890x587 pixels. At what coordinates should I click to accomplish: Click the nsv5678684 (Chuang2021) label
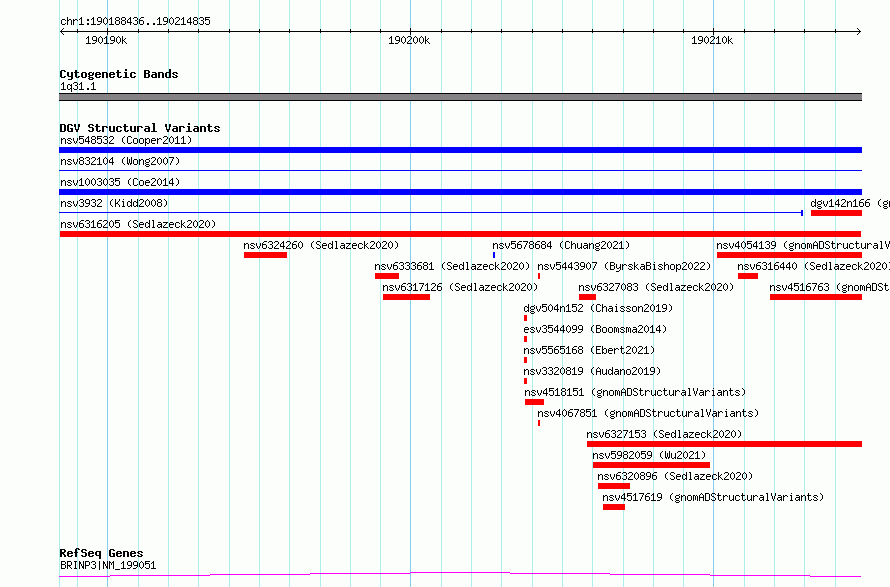pyautogui.click(x=561, y=245)
